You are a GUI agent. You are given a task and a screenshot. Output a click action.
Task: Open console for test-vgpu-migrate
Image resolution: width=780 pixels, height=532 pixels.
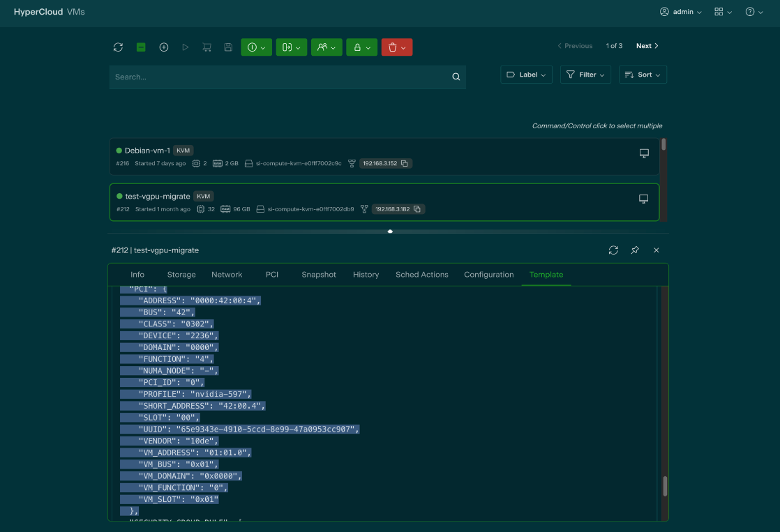coord(644,199)
